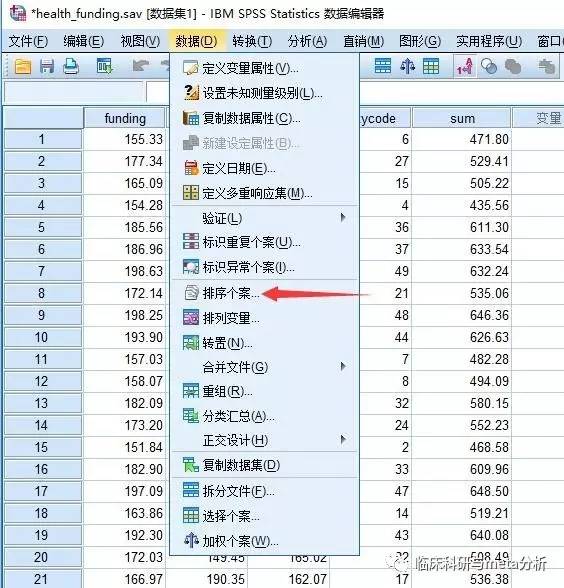Select row 8 header
The width and height of the screenshot is (564, 588).
click(42, 293)
